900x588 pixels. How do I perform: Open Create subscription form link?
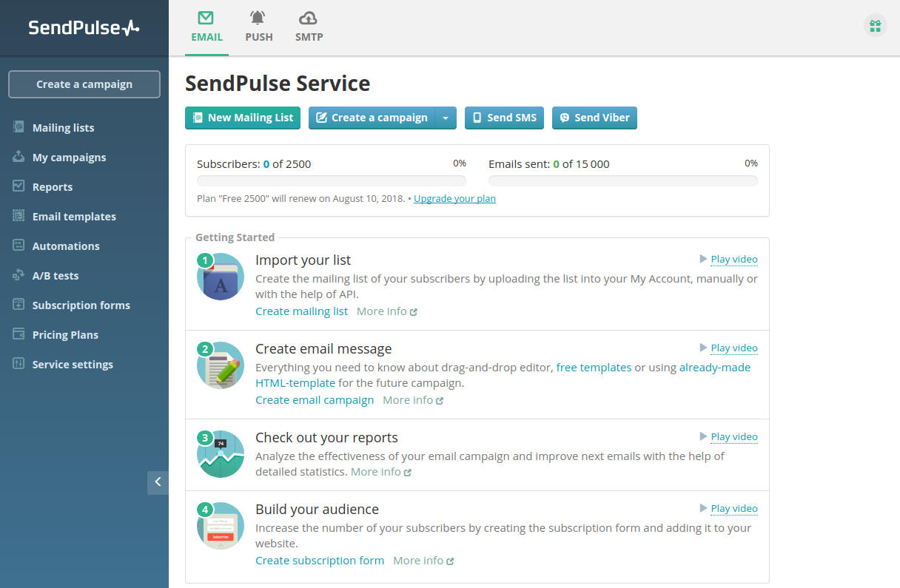coord(320,560)
